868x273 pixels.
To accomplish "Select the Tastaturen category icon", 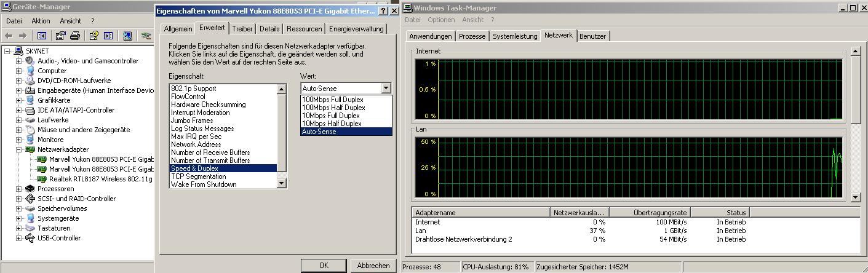I will tap(30, 228).
